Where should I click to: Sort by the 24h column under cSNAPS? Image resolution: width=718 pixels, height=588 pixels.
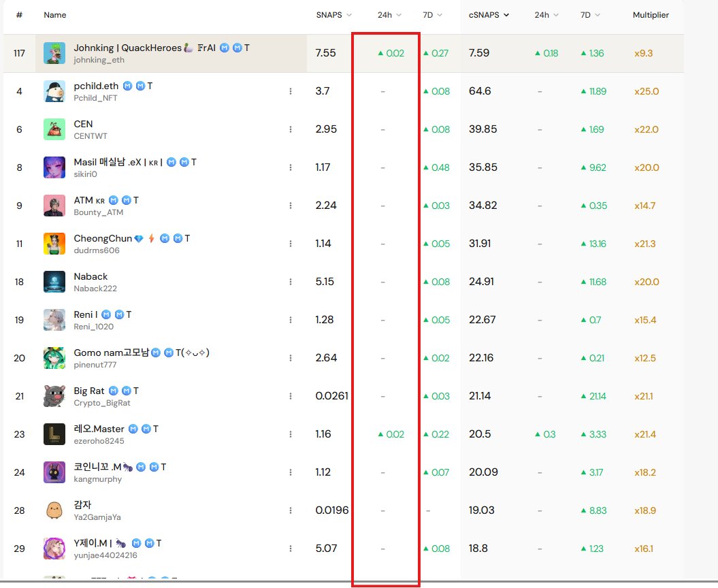coord(546,15)
